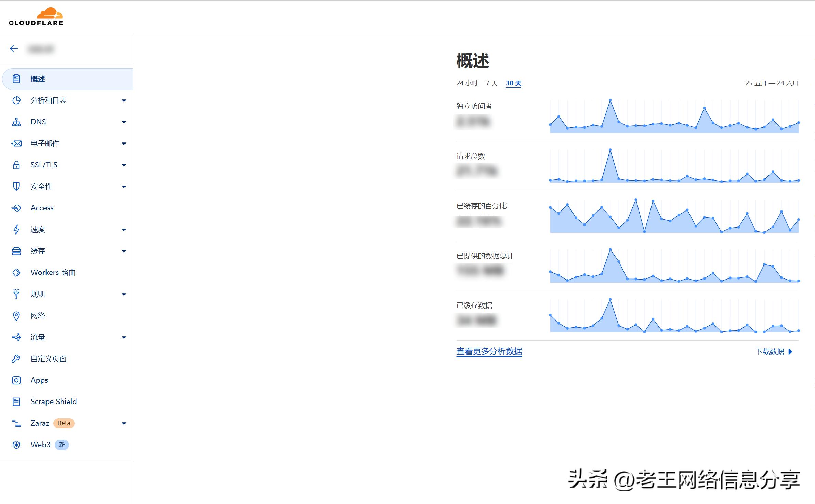Expand the 规则 dropdown arrow

tap(124, 294)
